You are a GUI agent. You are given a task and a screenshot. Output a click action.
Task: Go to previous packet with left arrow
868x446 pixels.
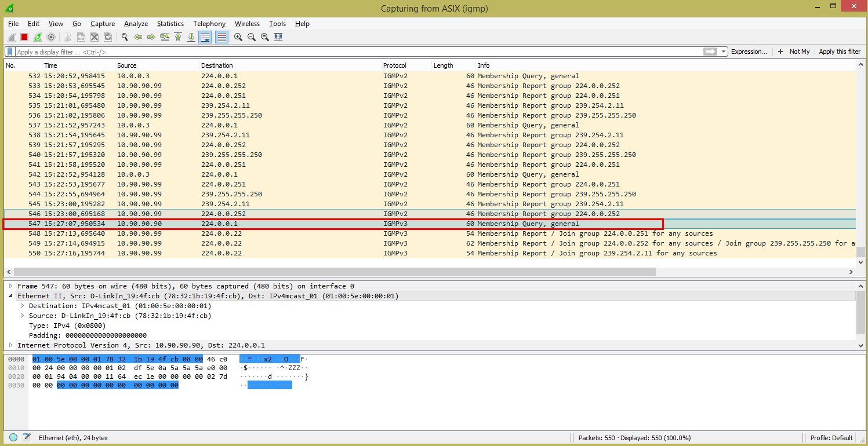[x=138, y=37]
